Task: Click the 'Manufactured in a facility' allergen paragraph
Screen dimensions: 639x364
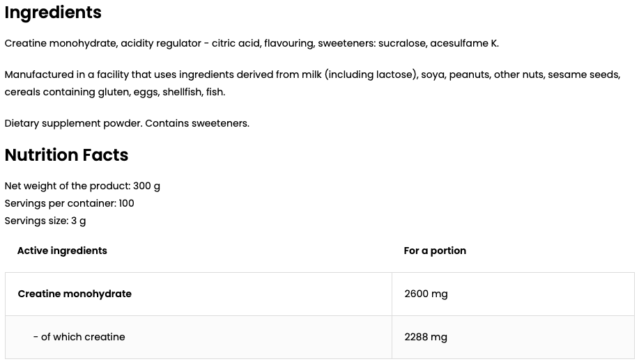Action: [x=313, y=84]
